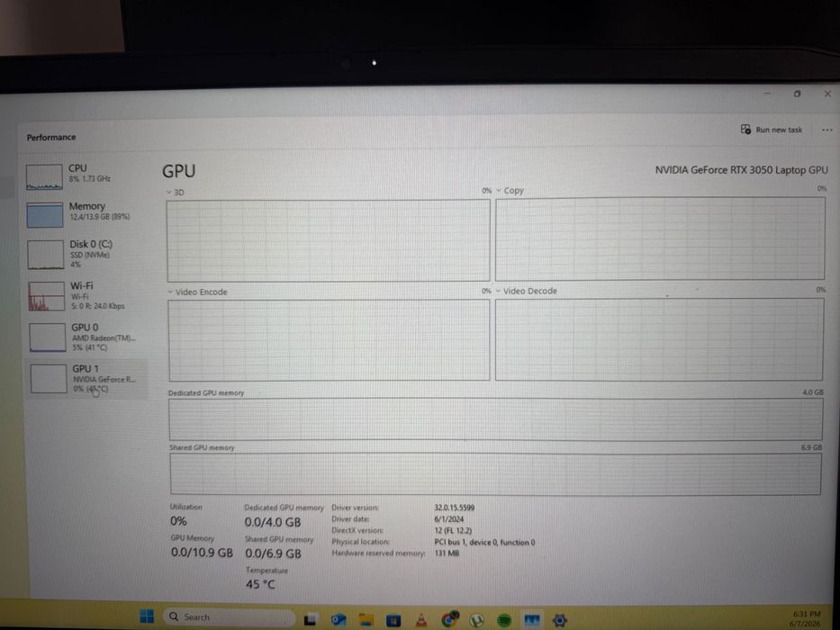Click the 45 °C temperature reading
840x630 pixels.
click(260, 584)
